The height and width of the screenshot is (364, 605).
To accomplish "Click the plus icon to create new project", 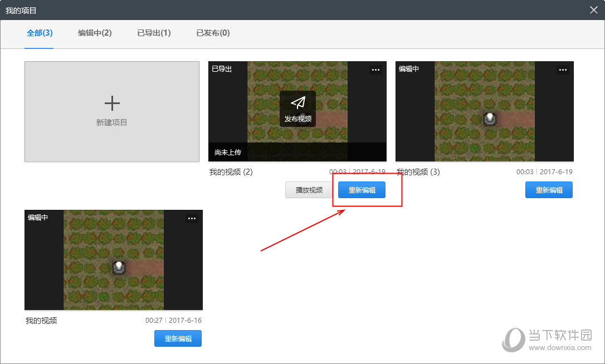I will pos(112,104).
